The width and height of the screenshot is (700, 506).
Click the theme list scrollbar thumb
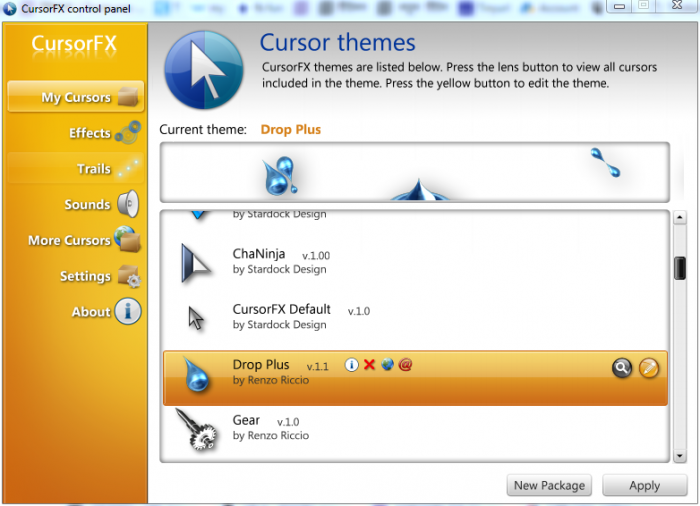[x=679, y=268]
